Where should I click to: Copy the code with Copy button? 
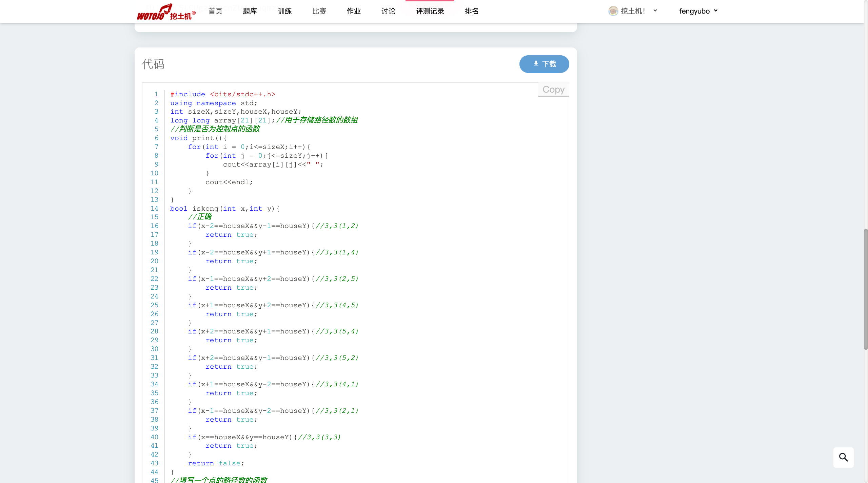click(553, 90)
